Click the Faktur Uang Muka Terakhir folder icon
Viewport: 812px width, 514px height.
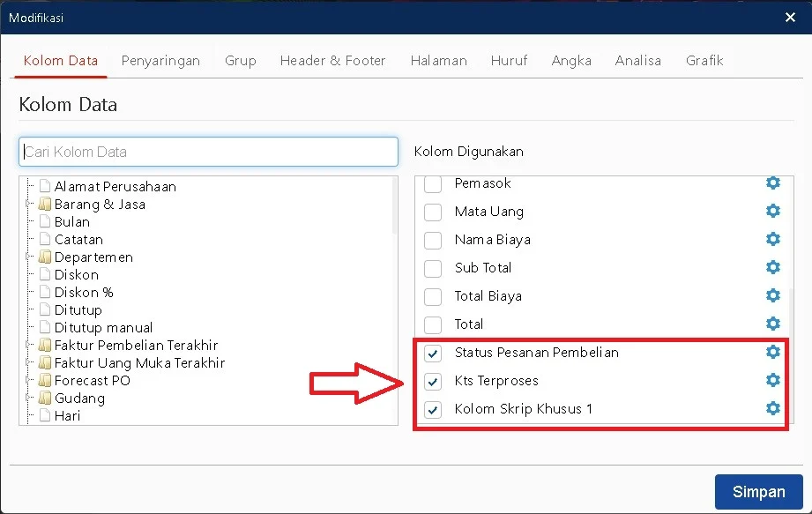45,362
